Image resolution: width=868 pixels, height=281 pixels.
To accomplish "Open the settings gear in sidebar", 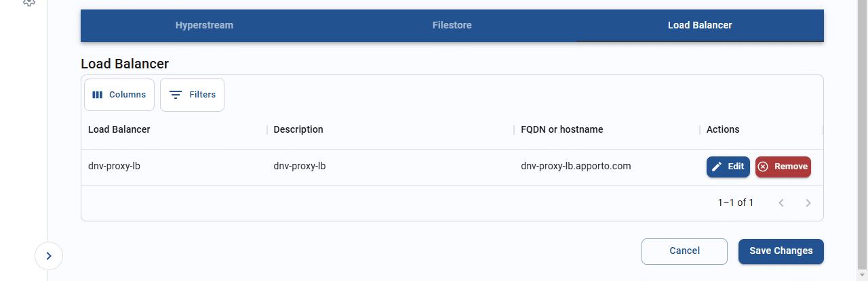I will pyautogui.click(x=28, y=3).
